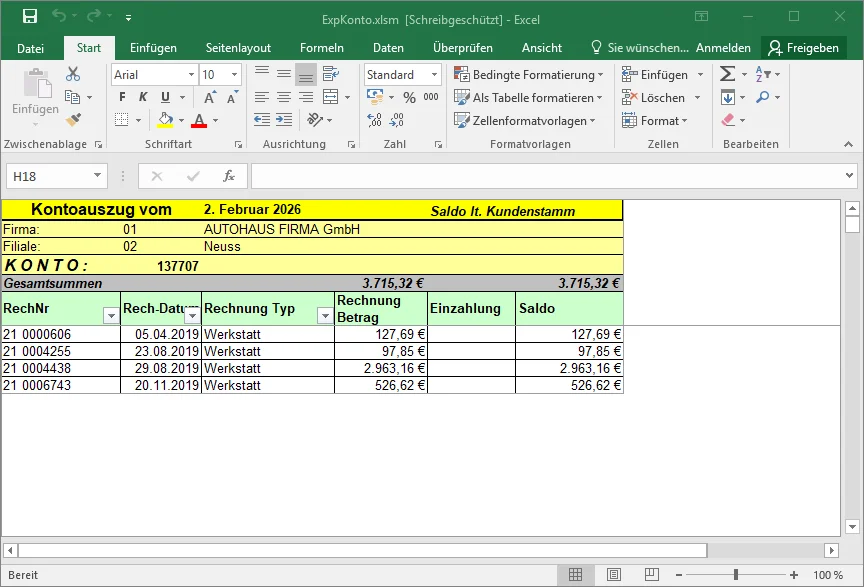Collapse the ribbon with the caret

tap(849, 144)
